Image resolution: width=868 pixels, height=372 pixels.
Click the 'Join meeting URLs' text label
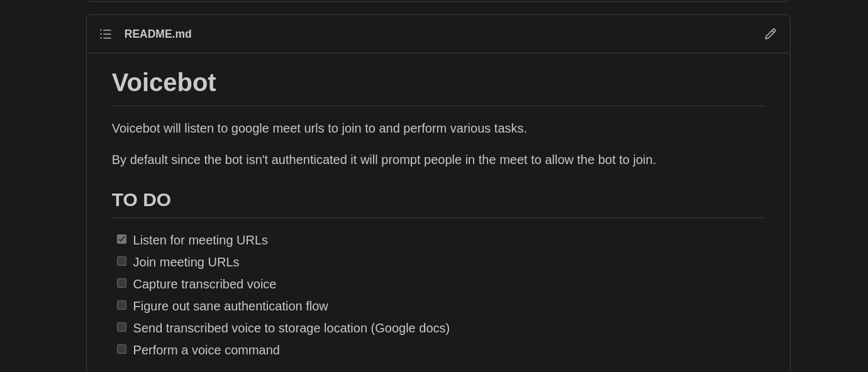point(186,262)
